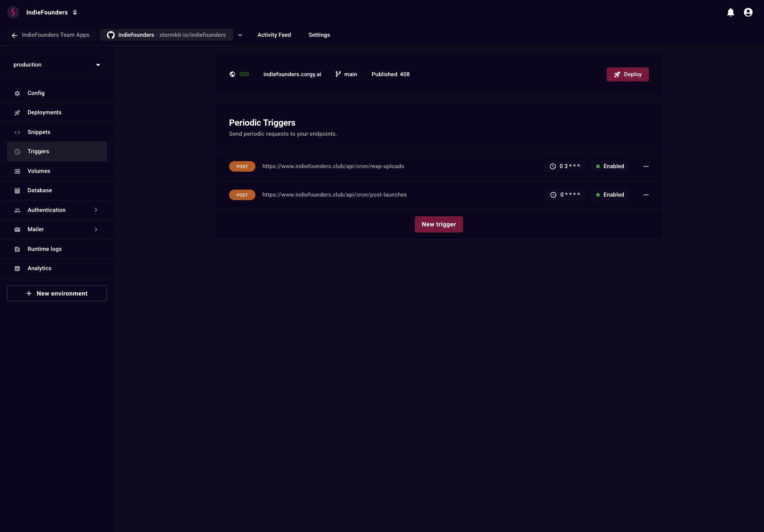Click the Triggers clock icon in sidebar
This screenshot has width=764, height=532.
click(18, 152)
